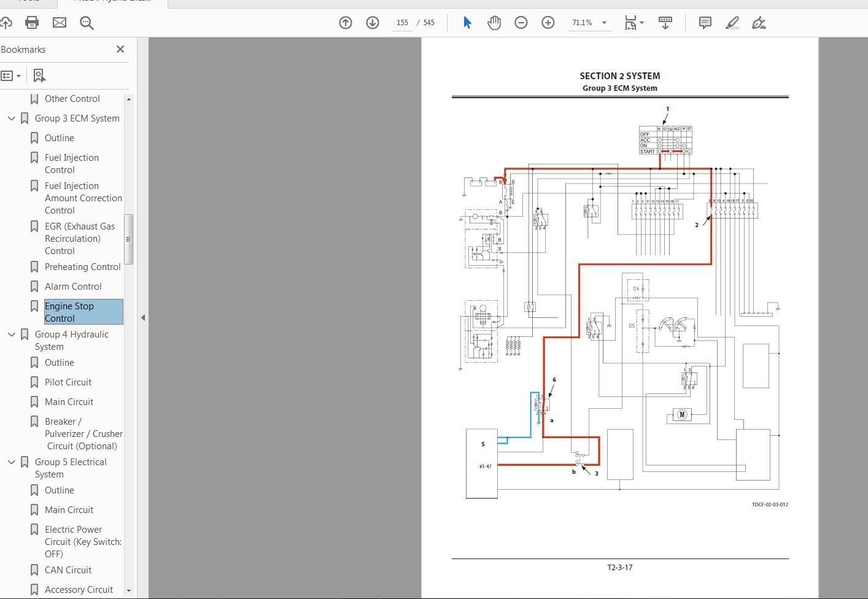The width and height of the screenshot is (868, 599).
Task: Click the page number input field
Action: coord(402,22)
